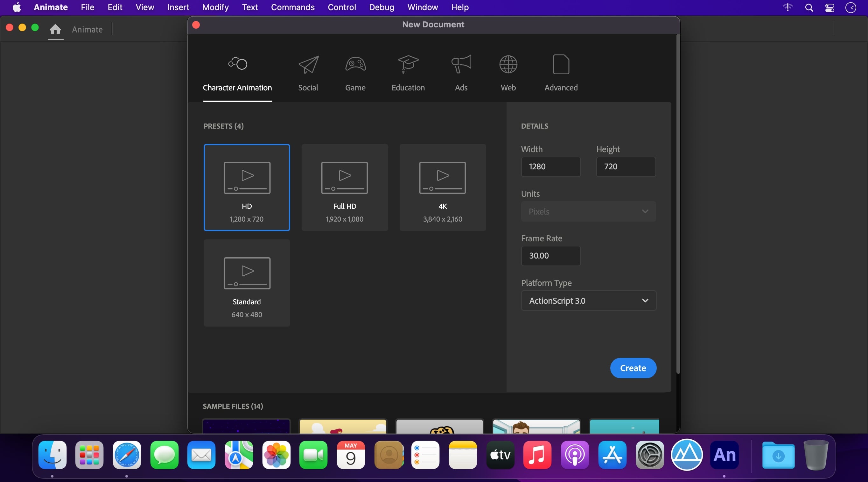Click the Home icon in toolbar

[x=55, y=29]
